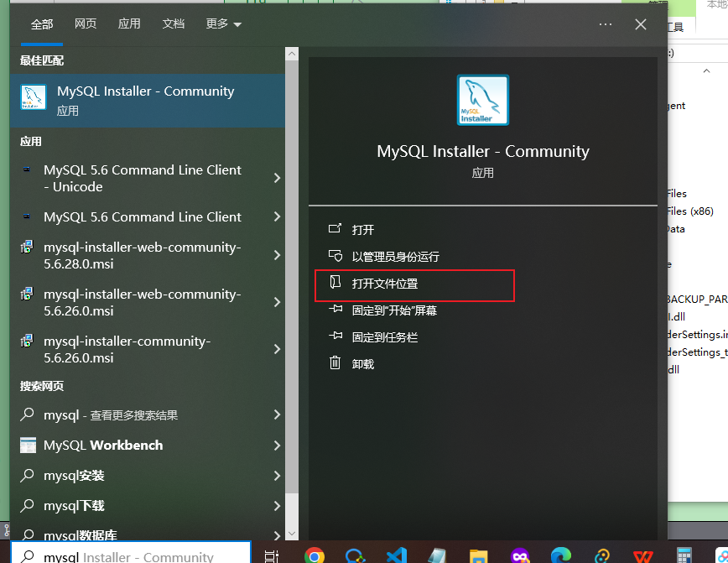Open the 更多 dropdown
Viewport: 728px width, 563px height.
click(x=223, y=23)
